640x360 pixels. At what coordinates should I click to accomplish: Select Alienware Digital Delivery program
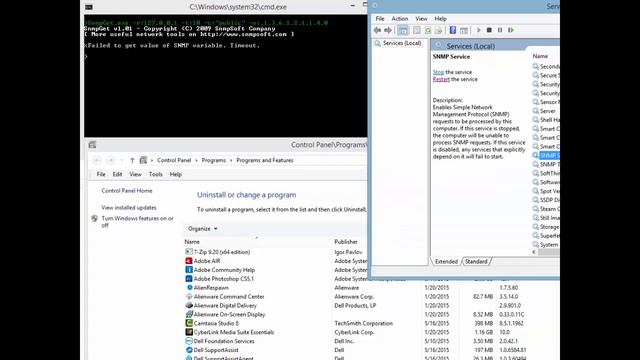click(225, 306)
